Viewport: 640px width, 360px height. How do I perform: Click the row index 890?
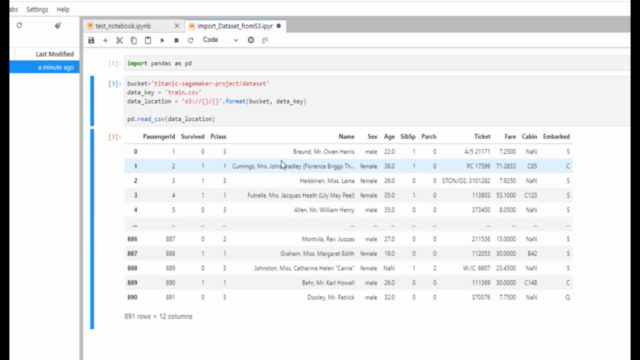click(132, 298)
